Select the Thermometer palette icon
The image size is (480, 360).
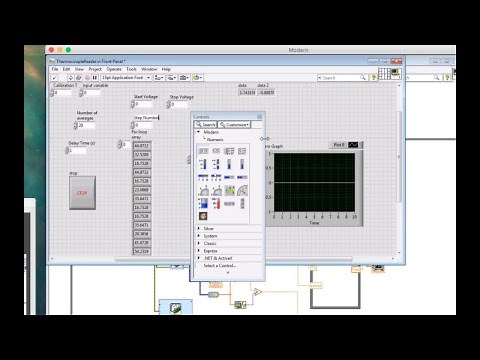(x=216, y=203)
